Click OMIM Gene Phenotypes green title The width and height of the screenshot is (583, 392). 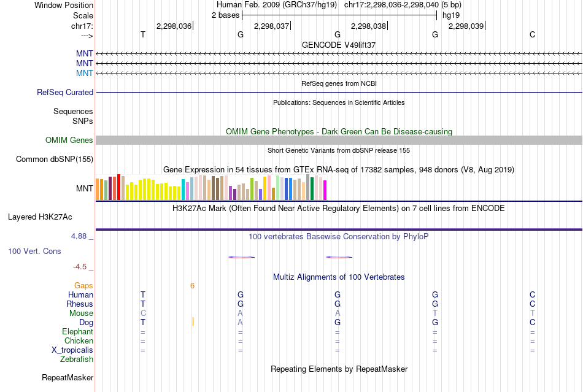click(x=339, y=131)
